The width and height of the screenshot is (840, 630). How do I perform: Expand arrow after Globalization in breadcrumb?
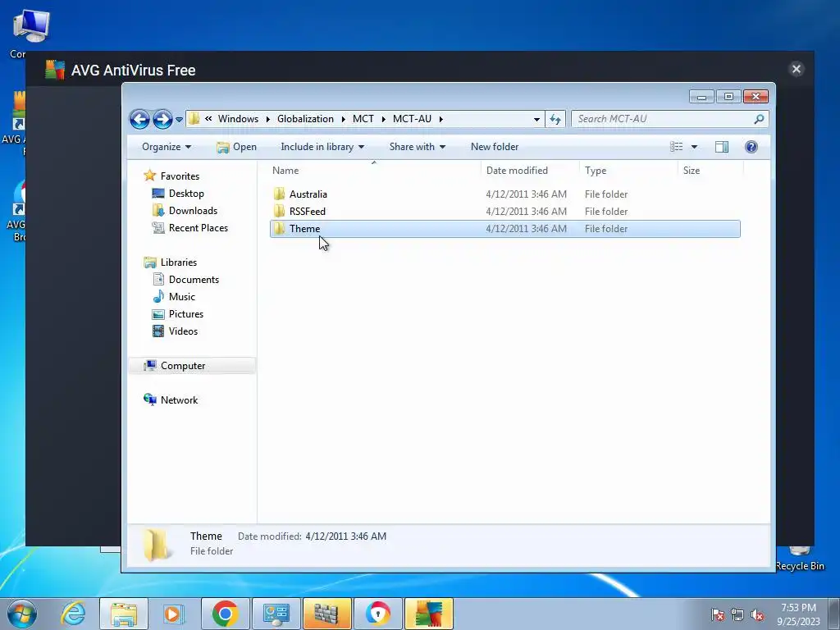[344, 119]
